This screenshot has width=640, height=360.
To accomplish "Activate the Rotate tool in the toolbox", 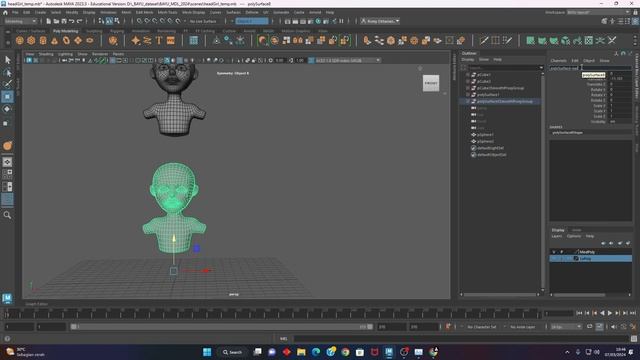I will (x=7, y=109).
